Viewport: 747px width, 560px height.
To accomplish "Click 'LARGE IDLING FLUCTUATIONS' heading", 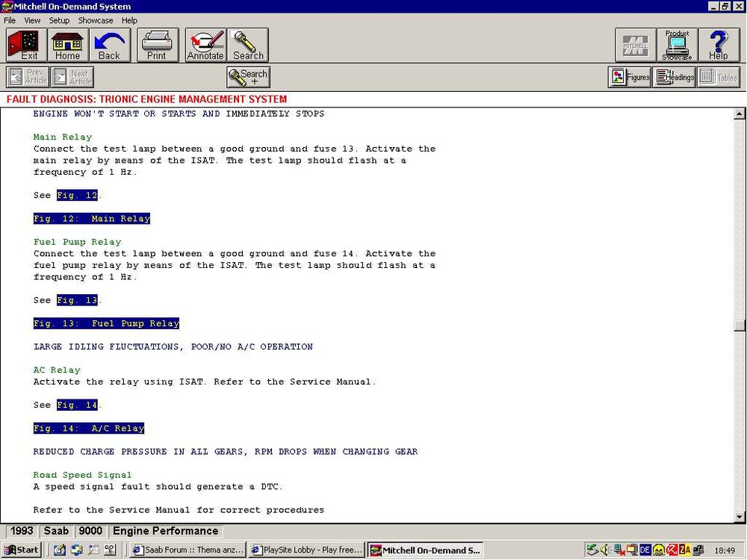I will point(173,346).
